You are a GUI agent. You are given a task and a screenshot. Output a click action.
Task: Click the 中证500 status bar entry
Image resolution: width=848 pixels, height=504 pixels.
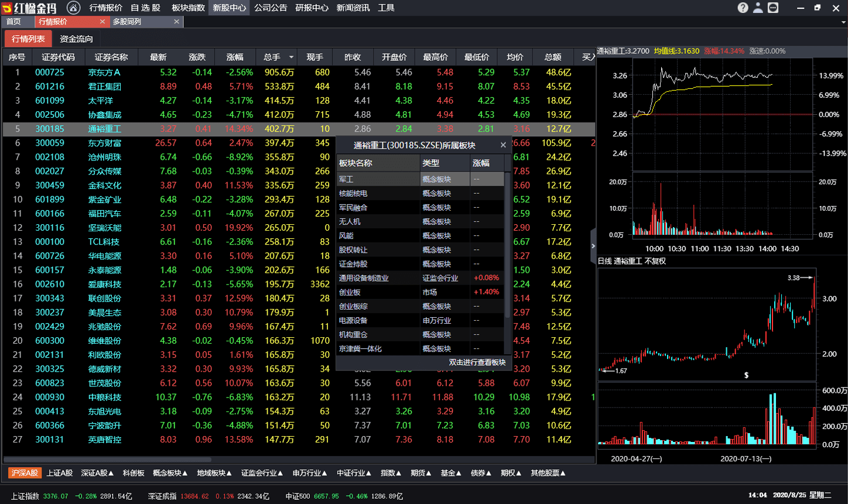pyautogui.click(x=344, y=496)
